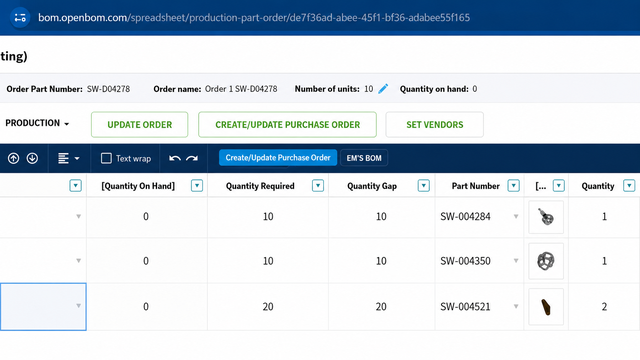
Task: Click Order name value Order 1 SW-D04278
Action: point(241,89)
